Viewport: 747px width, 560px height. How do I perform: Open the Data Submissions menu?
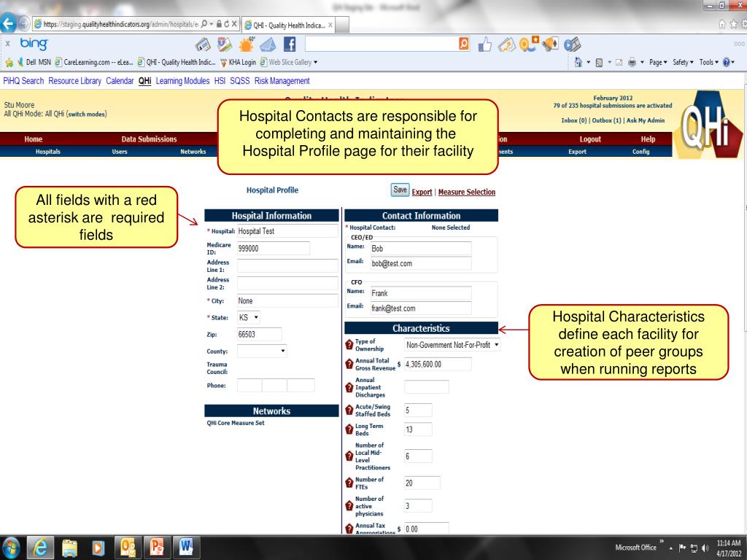149,139
